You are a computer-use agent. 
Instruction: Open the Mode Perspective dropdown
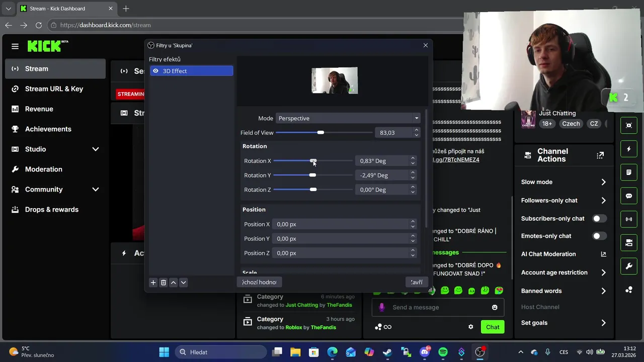348,118
